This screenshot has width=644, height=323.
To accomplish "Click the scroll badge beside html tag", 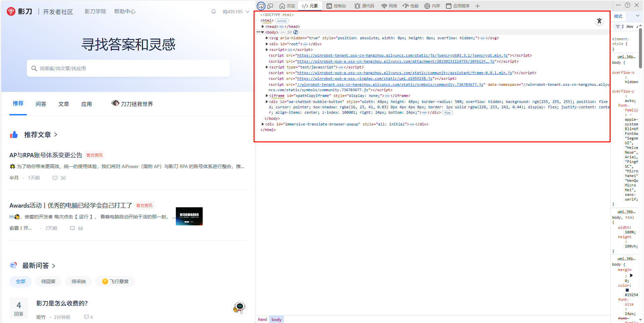I will coord(282,21).
